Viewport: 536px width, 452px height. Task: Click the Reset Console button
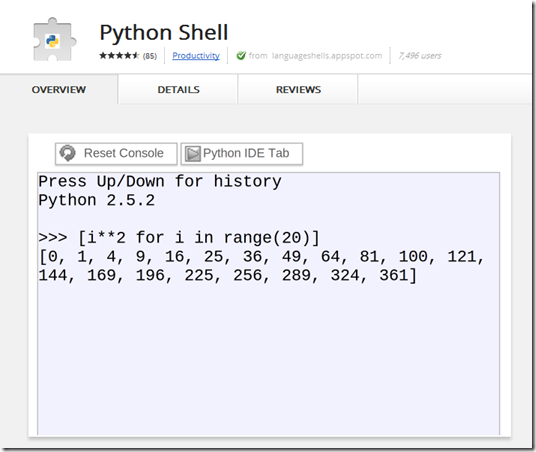click(x=116, y=154)
